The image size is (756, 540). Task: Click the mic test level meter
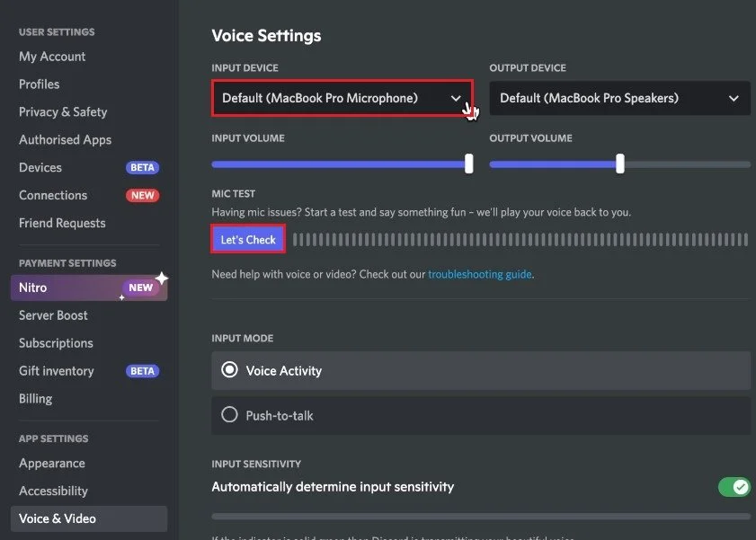point(520,239)
